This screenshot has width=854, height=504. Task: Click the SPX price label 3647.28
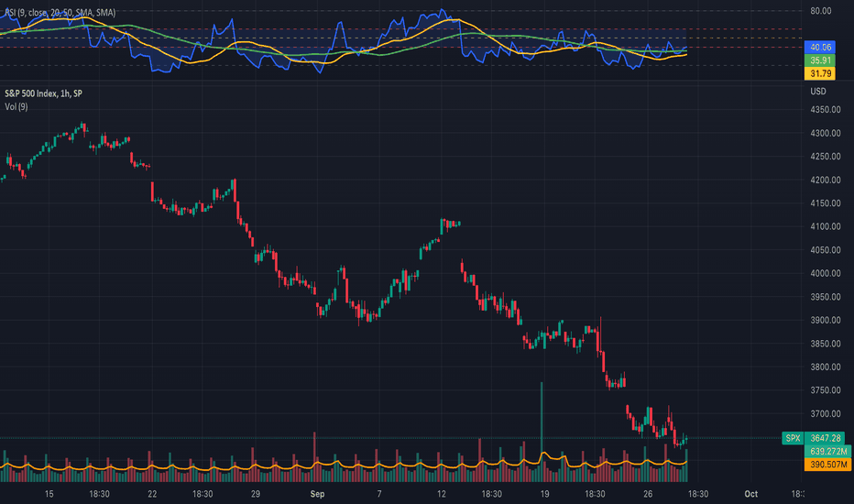[x=825, y=438]
